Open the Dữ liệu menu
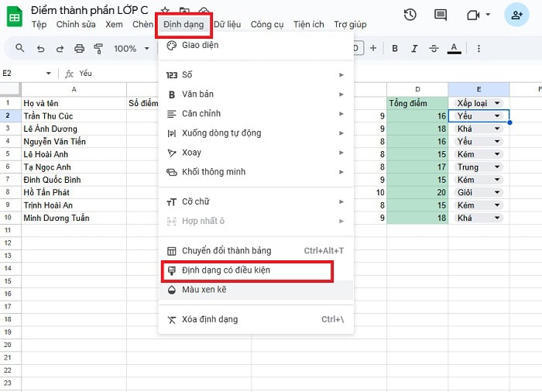 228,25
